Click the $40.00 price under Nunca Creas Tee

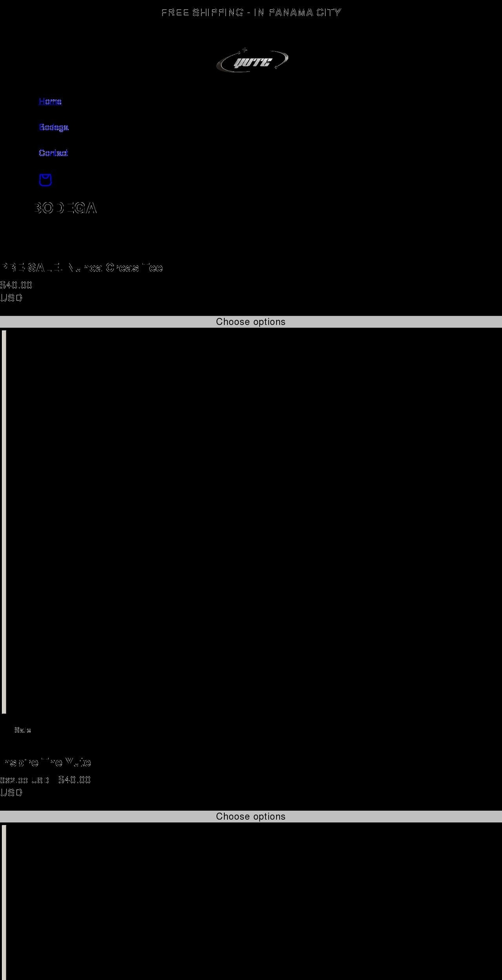[16, 285]
